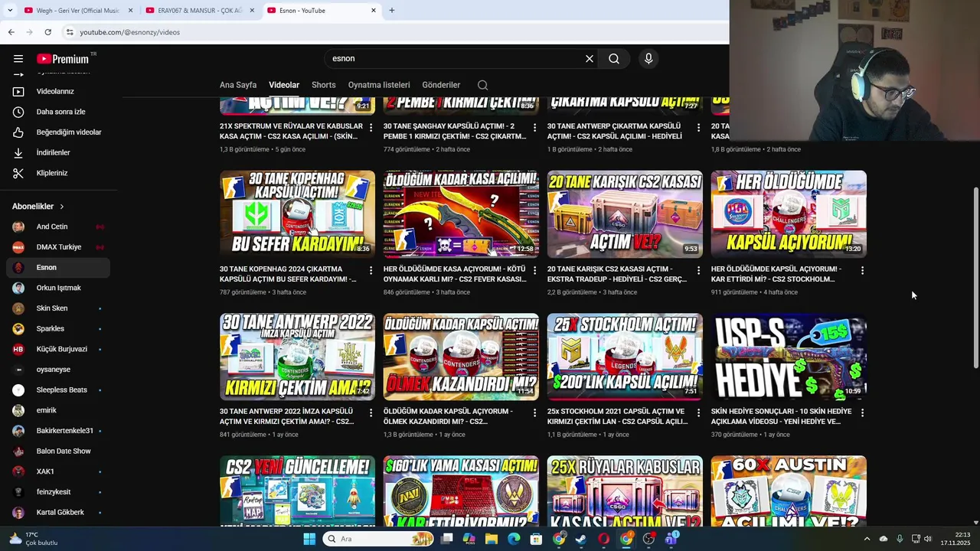
Task: Open Steam from the taskbar
Action: 581,539
